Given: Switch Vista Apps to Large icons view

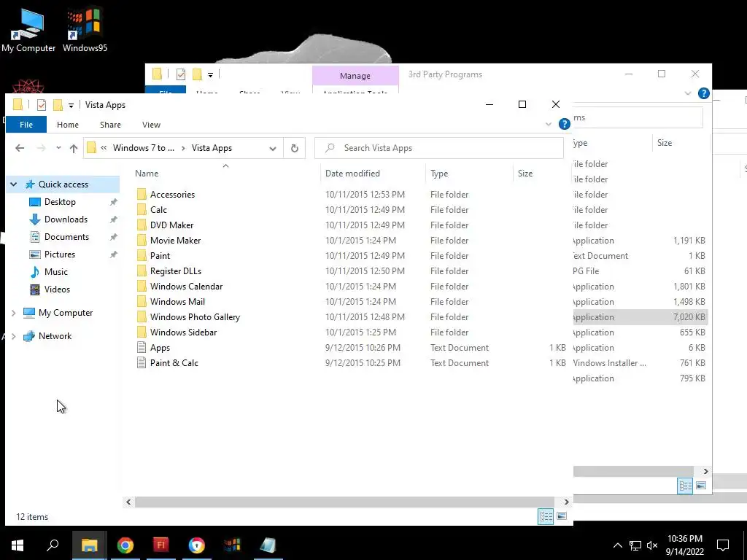Looking at the screenshot, I should [562, 517].
